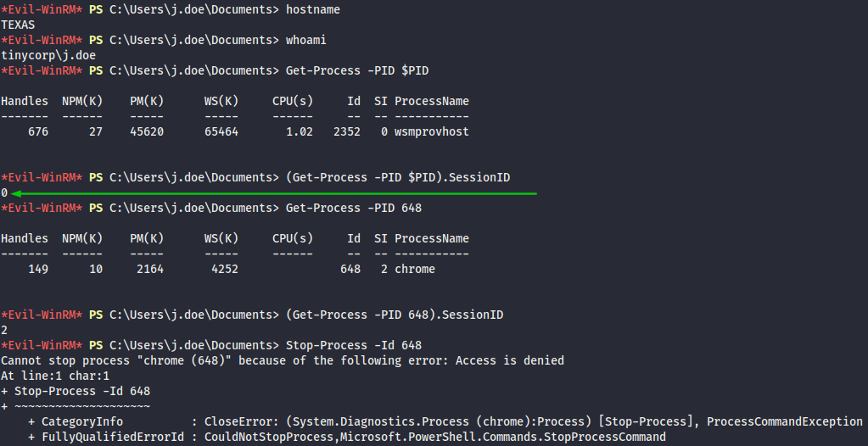Click the process Id value 2352
Screen dimensions: 868x446
coord(347,131)
